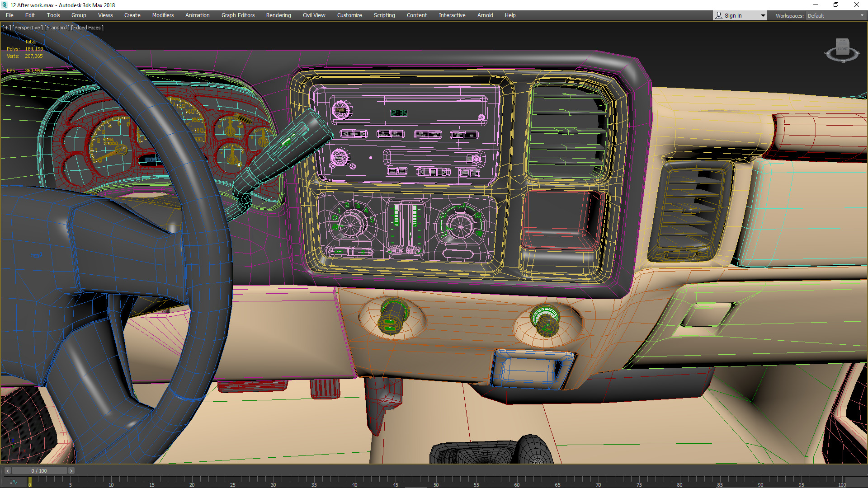Open the Graph Editors menu
The image size is (868, 488).
(x=238, y=15)
